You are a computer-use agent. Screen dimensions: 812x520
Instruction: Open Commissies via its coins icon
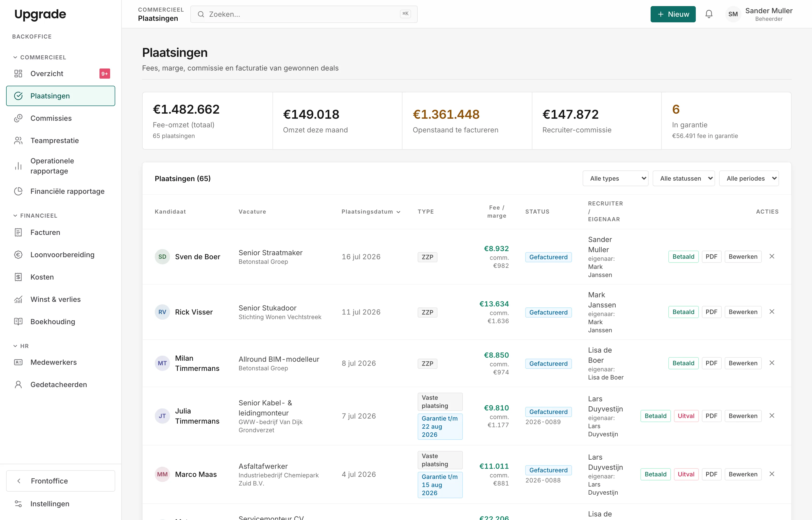tap(18, 118)
